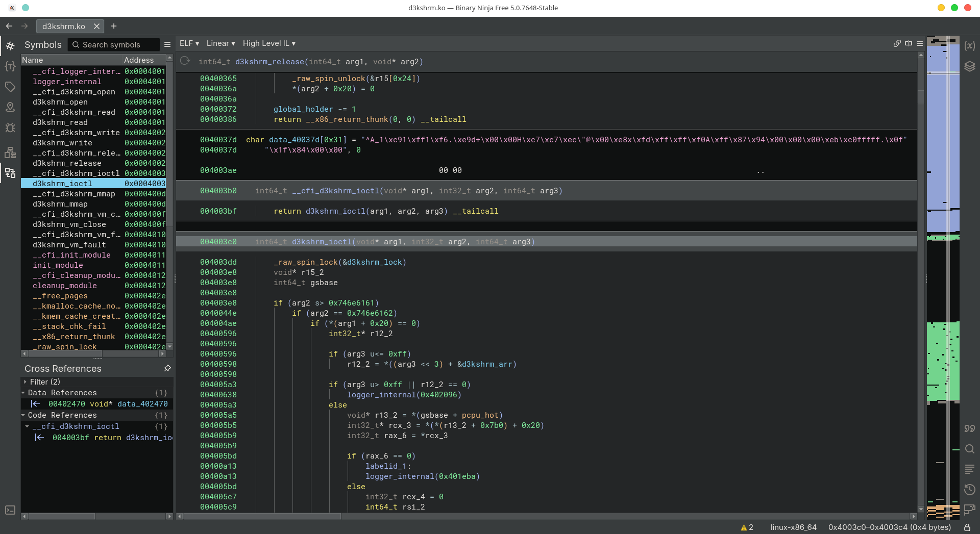Select d3kshrm_release in the symbols list
Viewport: 980px width, 534px height.
tap(93, 163)
